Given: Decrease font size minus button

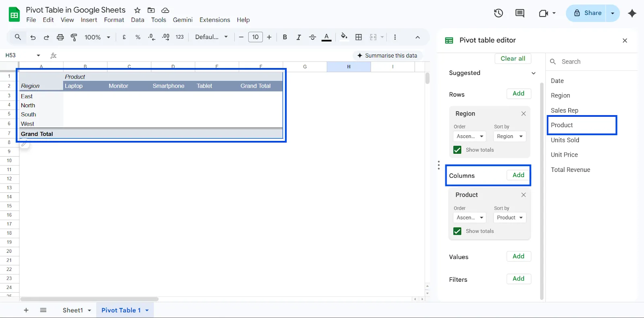Looking at the screenshot, I should pos(241,37).
